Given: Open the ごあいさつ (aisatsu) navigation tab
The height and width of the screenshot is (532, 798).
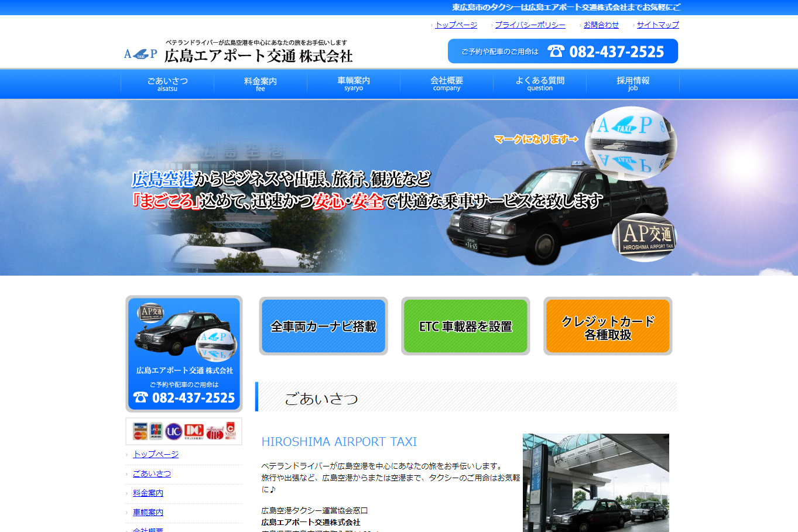Looking at the screenshot, I should click(167, 84).
